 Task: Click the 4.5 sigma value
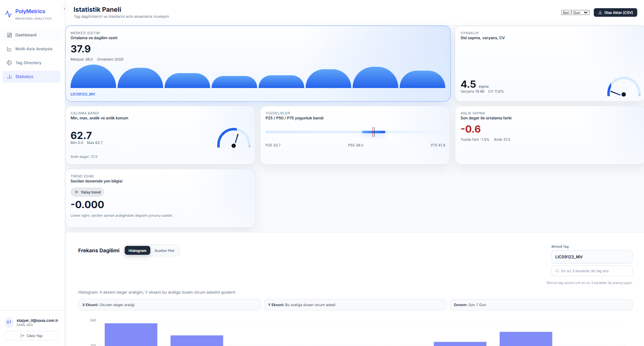coord(468,84)
